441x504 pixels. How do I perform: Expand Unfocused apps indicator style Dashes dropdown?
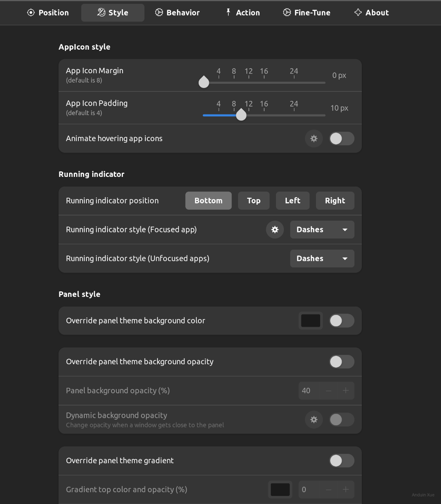(x=322, y=259)
